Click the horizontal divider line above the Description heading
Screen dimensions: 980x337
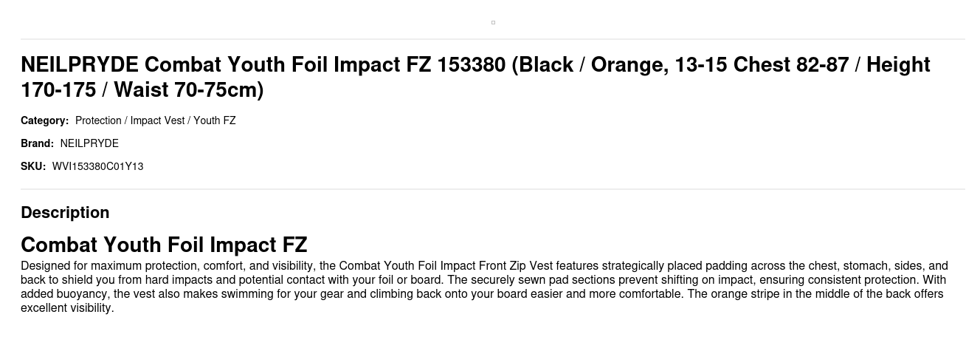point(493,189)
